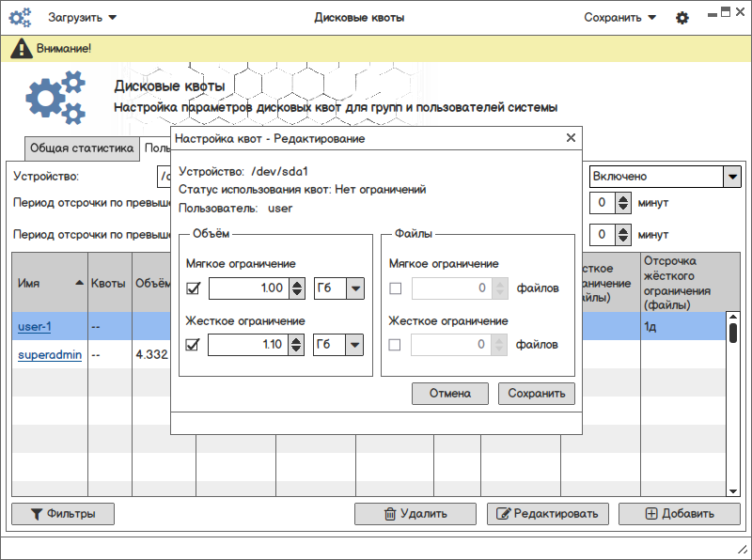752x560 pixels.
Task: Open the Загрузить dropdown menu
Action: [x=82, y=18]
